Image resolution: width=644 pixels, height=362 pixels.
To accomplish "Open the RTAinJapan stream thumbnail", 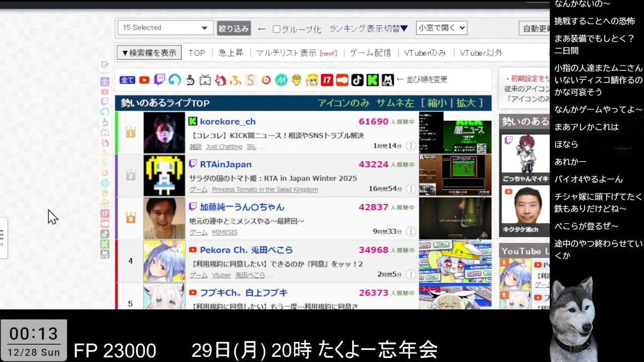I will (455, 175).
